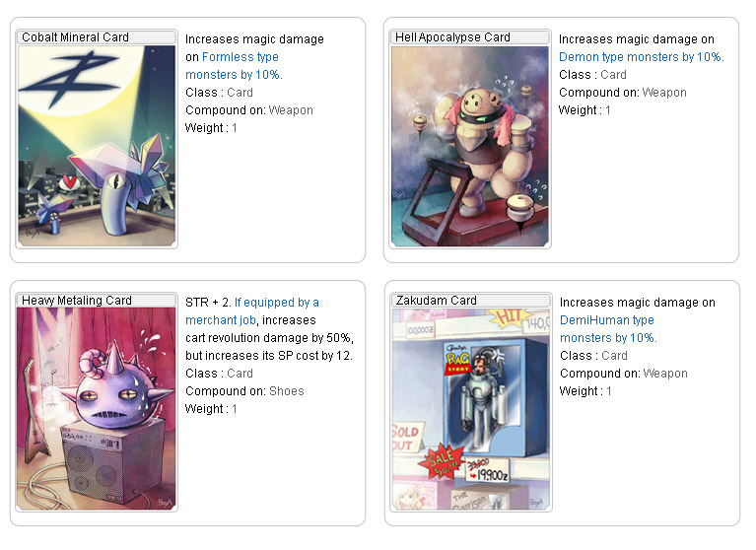756x550 pixels.
Task: Open 'Demon type monsters by 10%.' link
Action: [x=642, y=57]
